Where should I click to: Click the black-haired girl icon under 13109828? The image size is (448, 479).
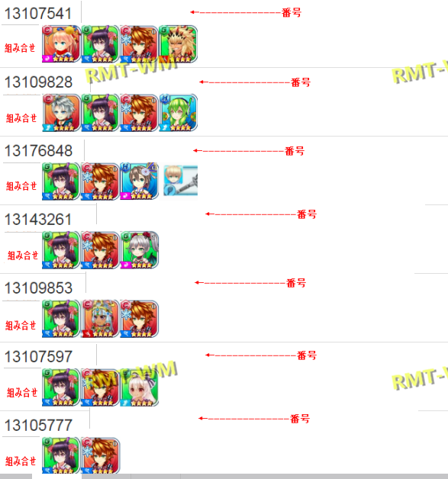coord(100,113)
